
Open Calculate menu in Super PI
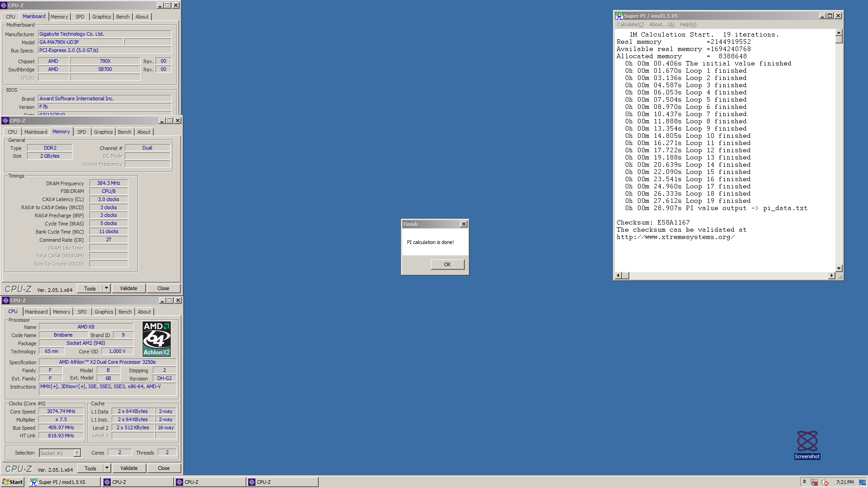click(x=630, y=24)
